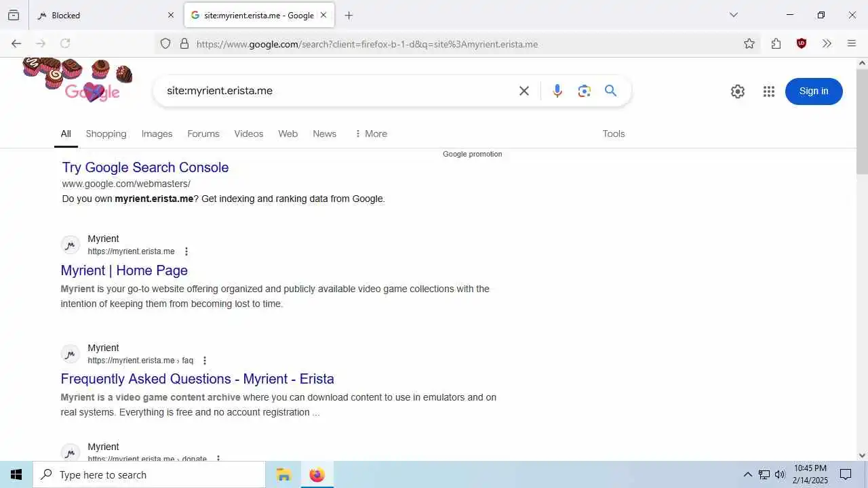Open the Google apps grid

coord(768,91)
